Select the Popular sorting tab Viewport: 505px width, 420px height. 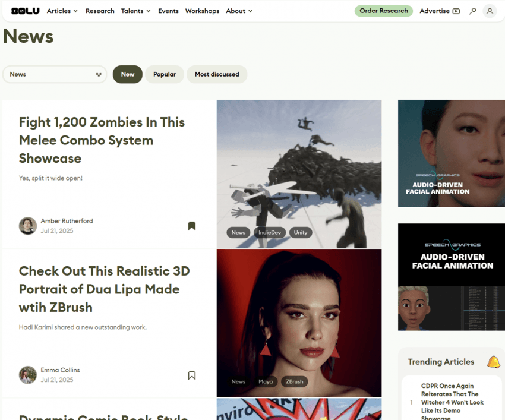[x=165, y=74]
